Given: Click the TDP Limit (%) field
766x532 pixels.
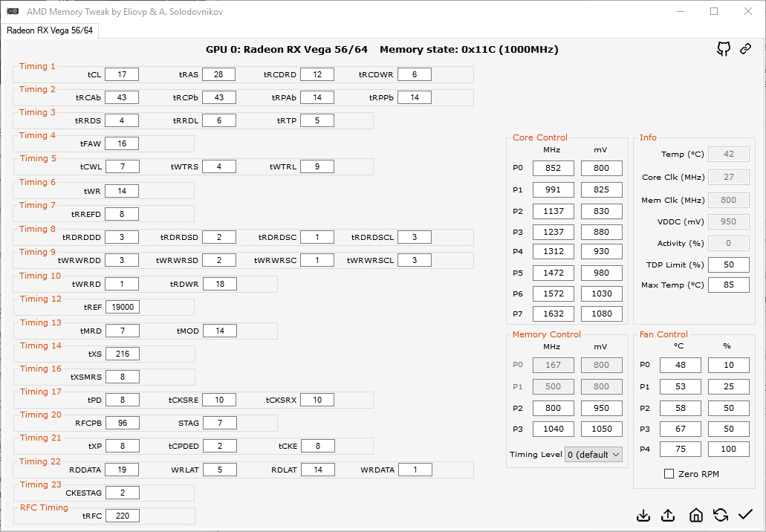Looking at the screenshot, I should click(x=728, y=265).
